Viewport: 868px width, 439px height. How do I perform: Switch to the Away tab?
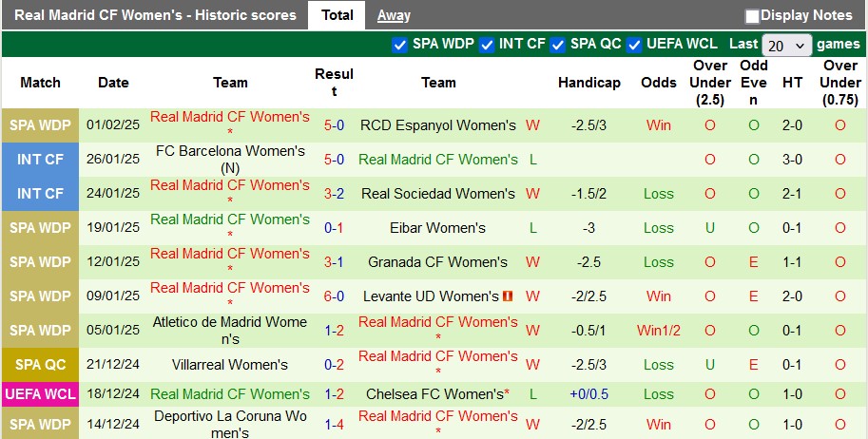pos(394,15)
